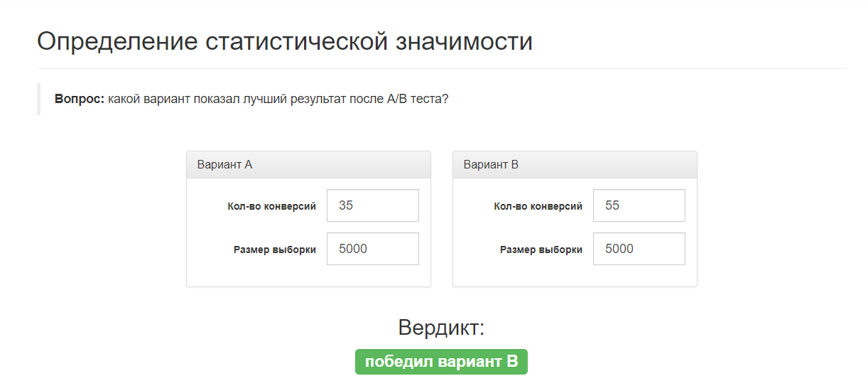Click the blank area below Вариант B inputs
Viewport: 868px width, 381px height.
(x=575, y=276)
